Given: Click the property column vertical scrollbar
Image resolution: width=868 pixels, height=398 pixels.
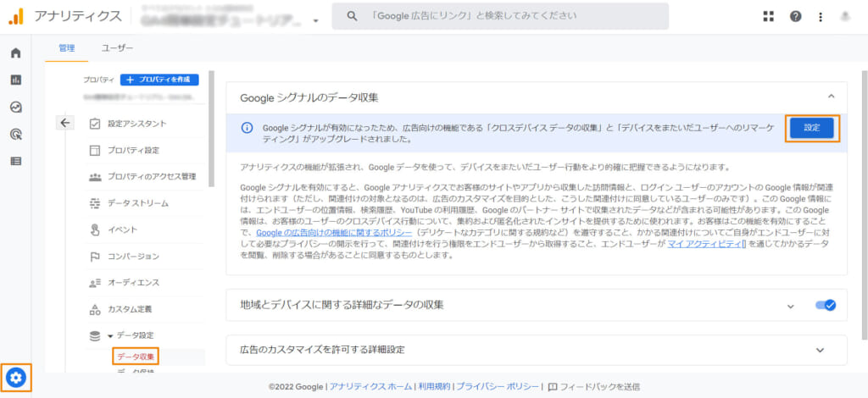Looking at the screenshot, I should pyautogui.click(x=211, y=129).
